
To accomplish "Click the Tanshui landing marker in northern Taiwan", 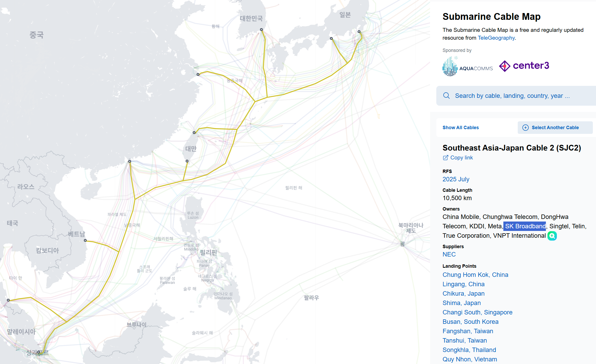I will (194, 133).
